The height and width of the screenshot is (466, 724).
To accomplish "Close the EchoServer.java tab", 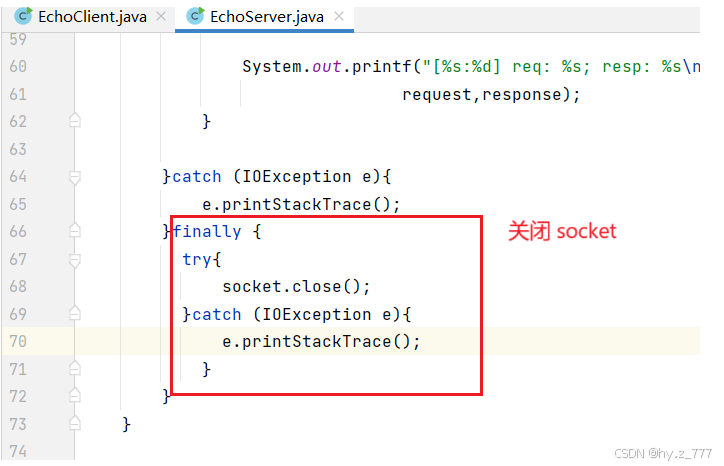I will pos(339,17).
